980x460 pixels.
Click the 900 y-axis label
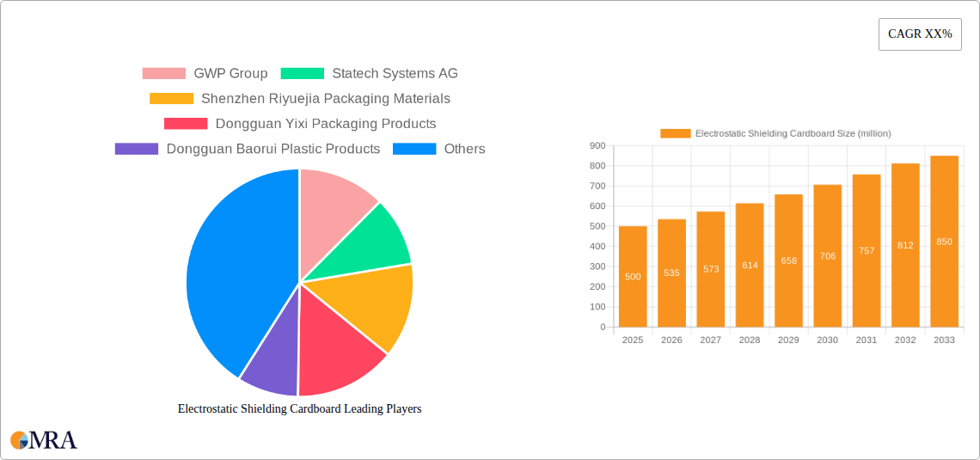click(x=597, y=145)
